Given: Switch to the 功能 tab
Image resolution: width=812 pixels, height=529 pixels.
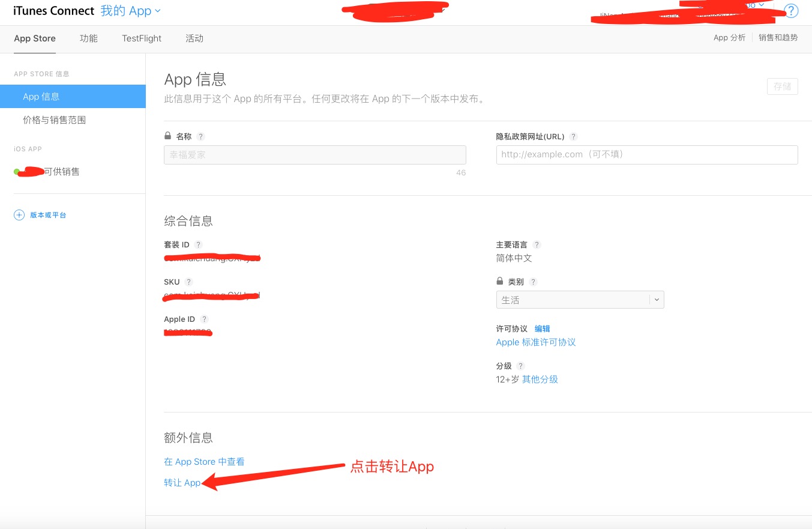Looking at the screenshot, I should coord(89,38).
